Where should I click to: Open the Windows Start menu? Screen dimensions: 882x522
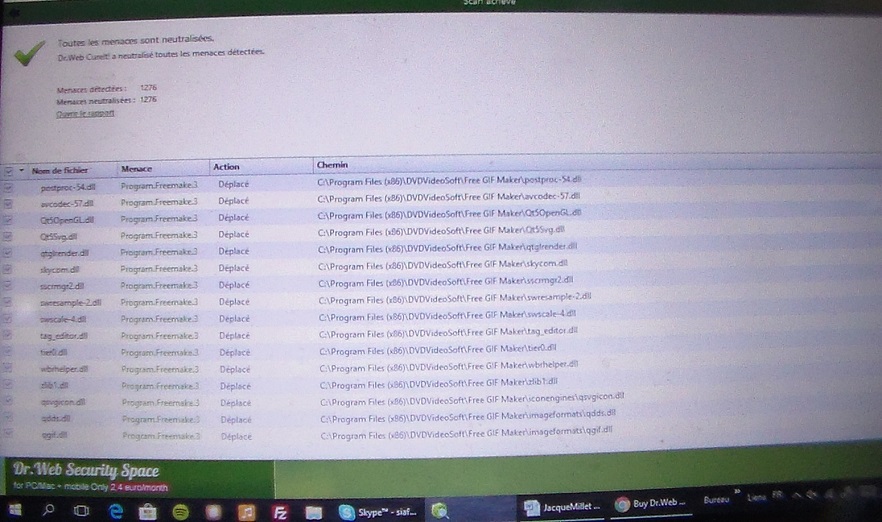click(15, 510)
